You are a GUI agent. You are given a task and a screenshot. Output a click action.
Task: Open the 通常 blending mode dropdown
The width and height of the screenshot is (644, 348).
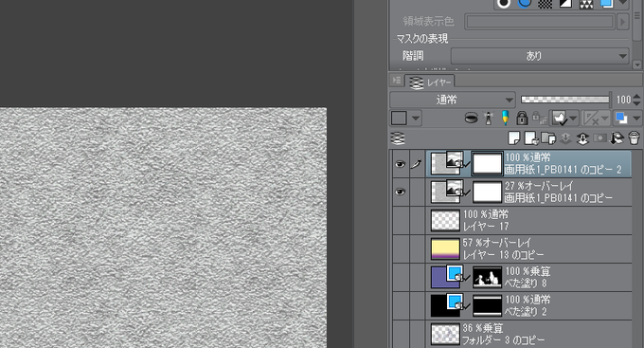click(x=452, y=100)
